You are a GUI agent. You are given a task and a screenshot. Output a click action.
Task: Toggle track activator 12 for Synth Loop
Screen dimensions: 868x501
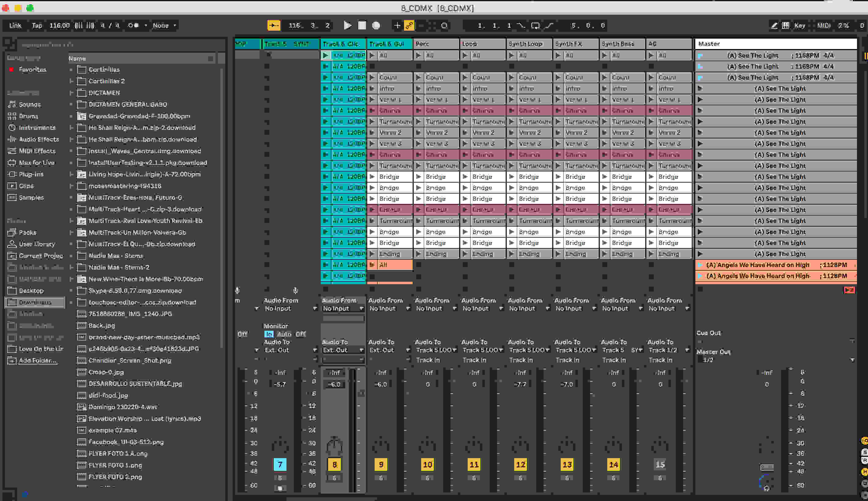520,464
